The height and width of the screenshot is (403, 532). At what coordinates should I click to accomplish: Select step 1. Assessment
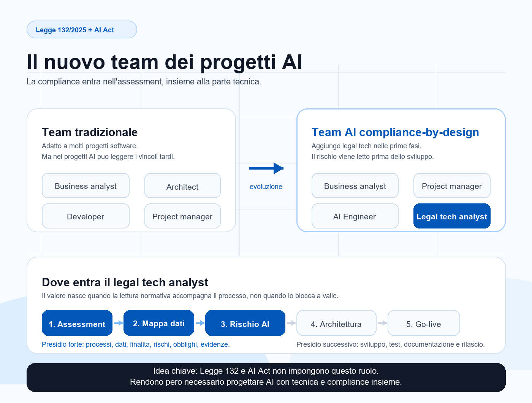click(77, 323)
